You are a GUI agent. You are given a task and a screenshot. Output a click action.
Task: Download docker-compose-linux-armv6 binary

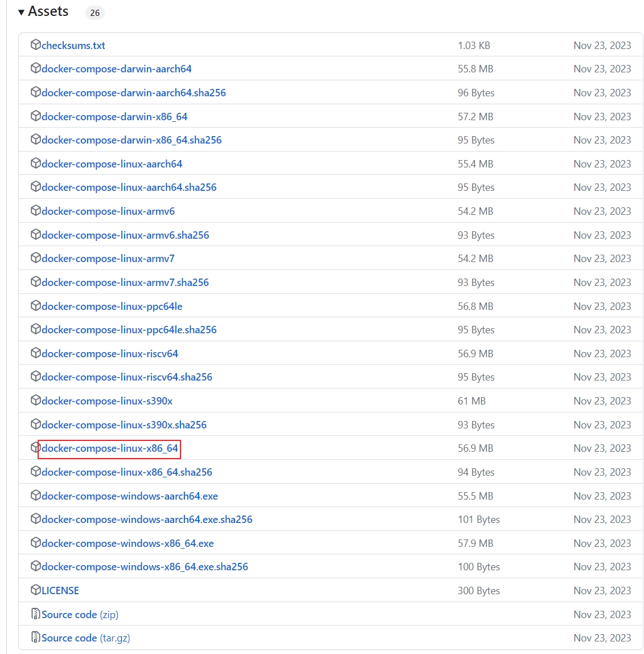pos(108,211)
